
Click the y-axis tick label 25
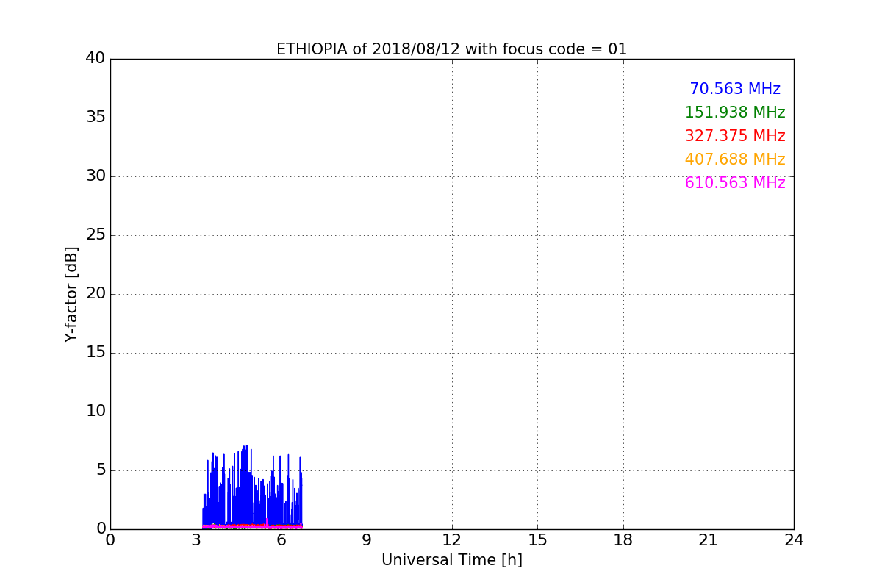point(96,235)
